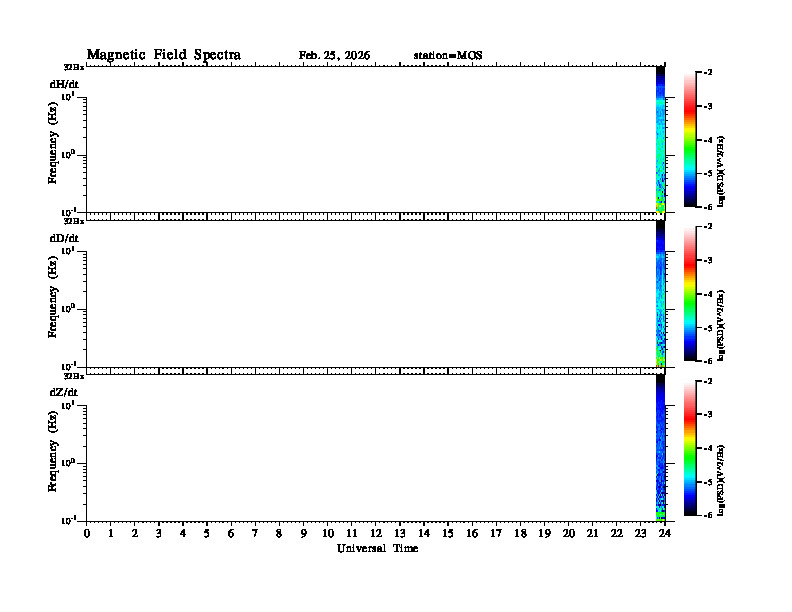Click the hour "2" tick label
Viewport: 792px width, 612px height.
135,534
